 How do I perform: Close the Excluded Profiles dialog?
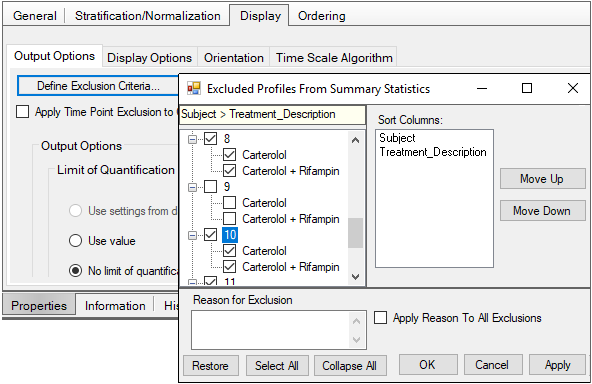point(573,88)
